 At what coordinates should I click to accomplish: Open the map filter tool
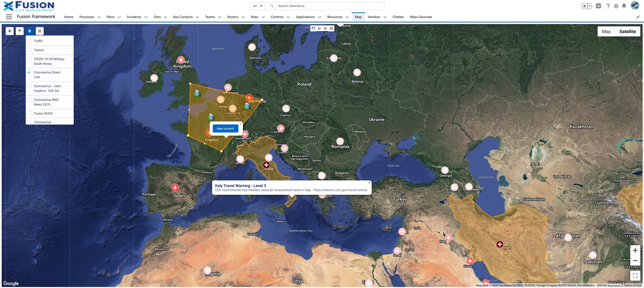click(x=20, y=31)
